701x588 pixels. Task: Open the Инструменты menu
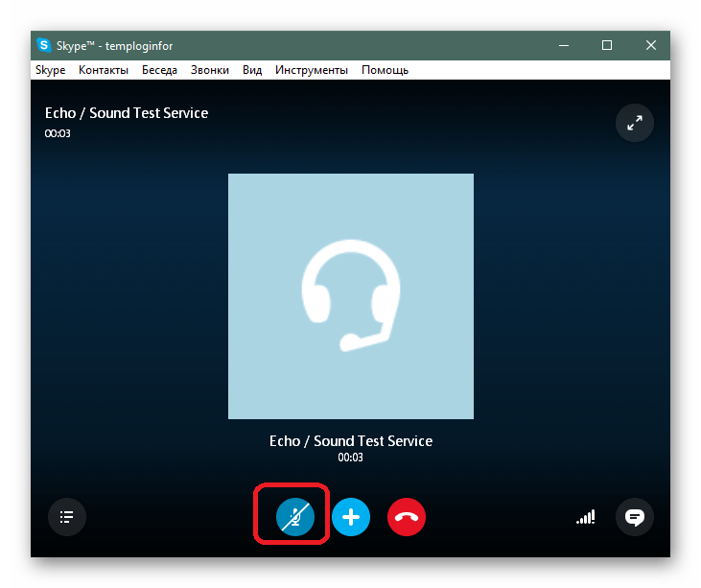click(x=311, y=70)
